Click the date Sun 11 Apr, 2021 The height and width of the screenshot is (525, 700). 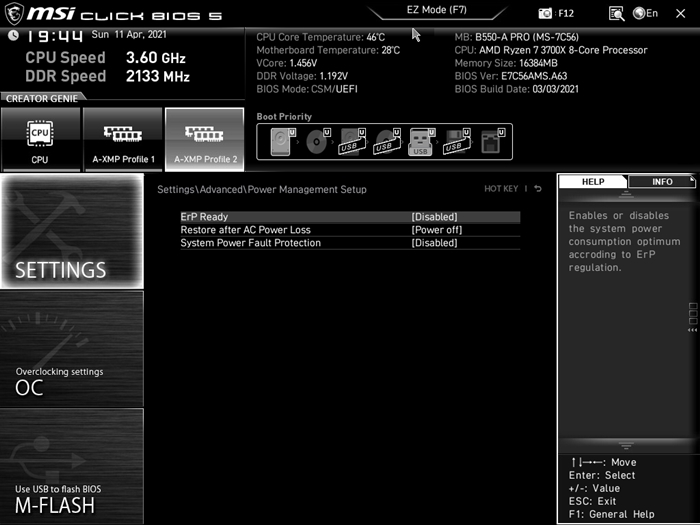pyautogui.click(x=129, y=35)
